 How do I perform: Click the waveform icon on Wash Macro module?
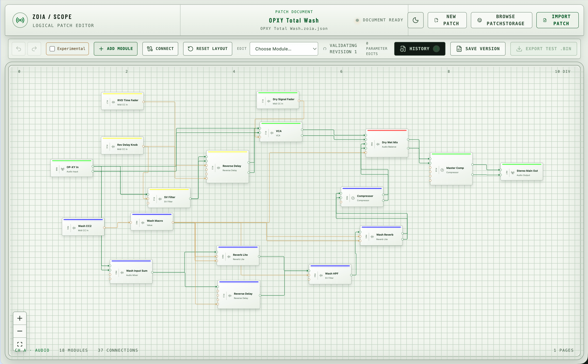(143, 223)
